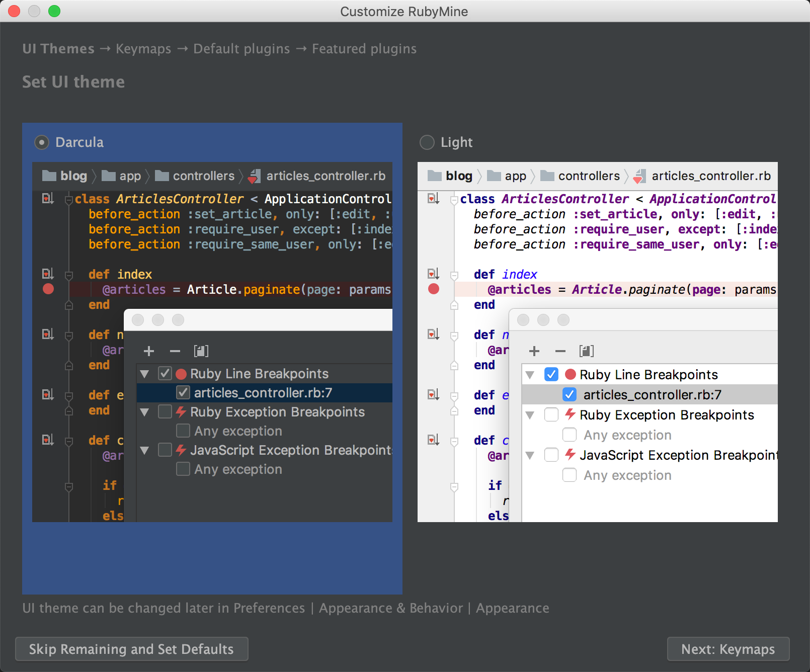Click blog folder icon in Light breadcrumb
The height and width of the screenshot is (672, 810).
pyautogui.click(x=435, y=176)
